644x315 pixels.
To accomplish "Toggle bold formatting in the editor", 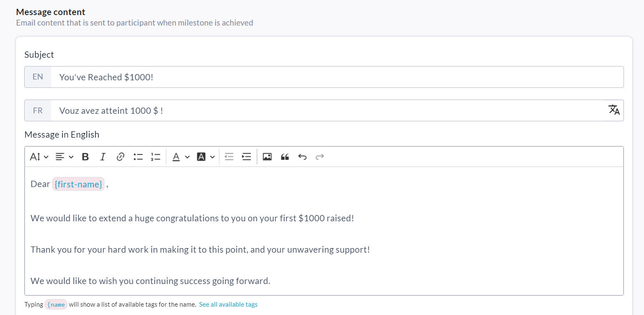I will coord(85,157).
